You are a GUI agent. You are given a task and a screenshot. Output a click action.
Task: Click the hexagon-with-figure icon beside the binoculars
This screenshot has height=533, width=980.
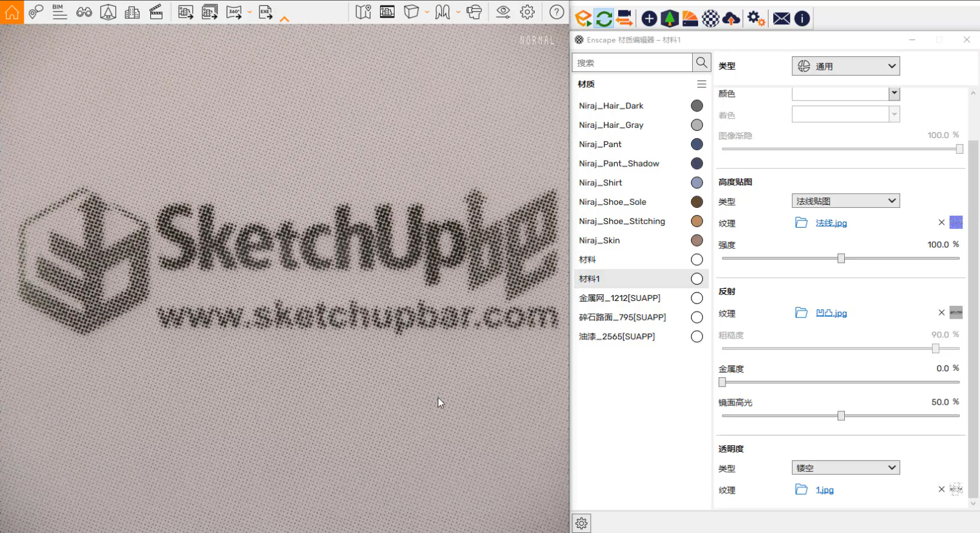pos(108,12)
